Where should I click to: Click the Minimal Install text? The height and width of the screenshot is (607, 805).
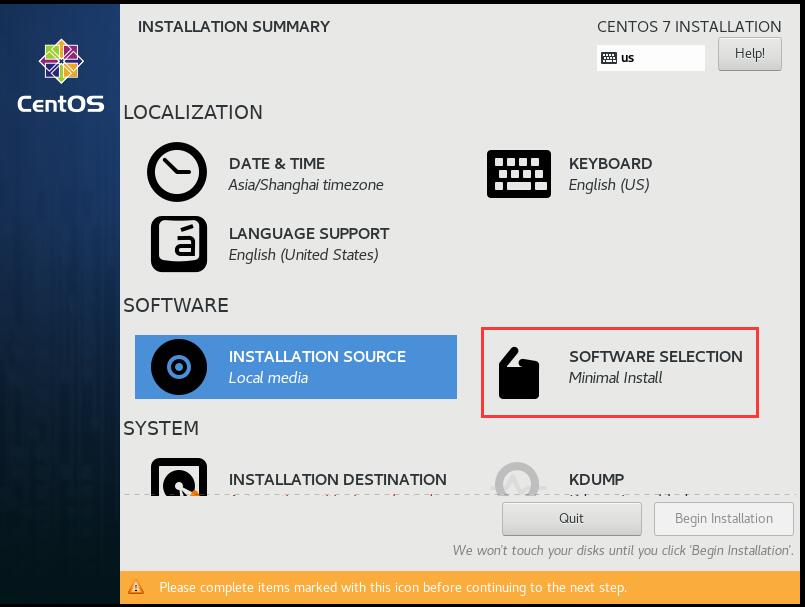point(615,378)
